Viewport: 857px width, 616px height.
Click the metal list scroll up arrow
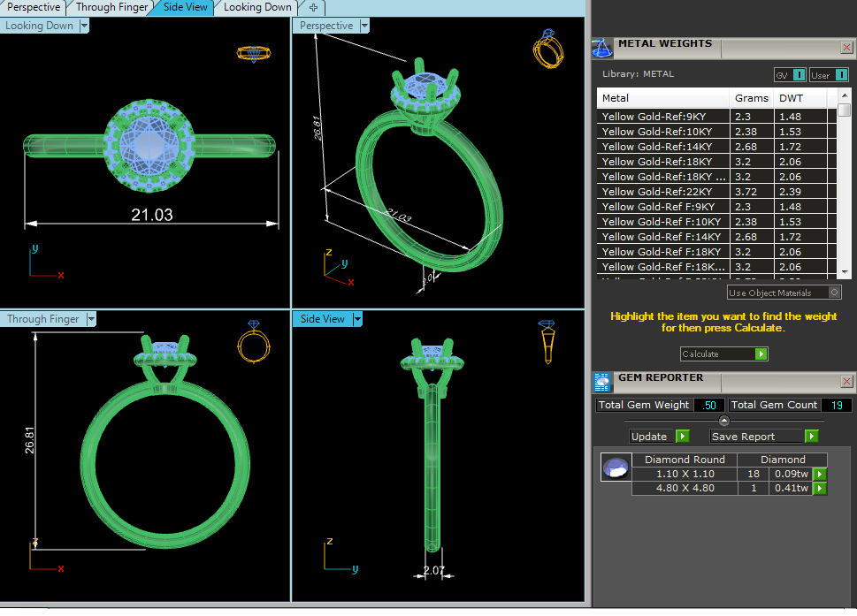tap(845, 95)
